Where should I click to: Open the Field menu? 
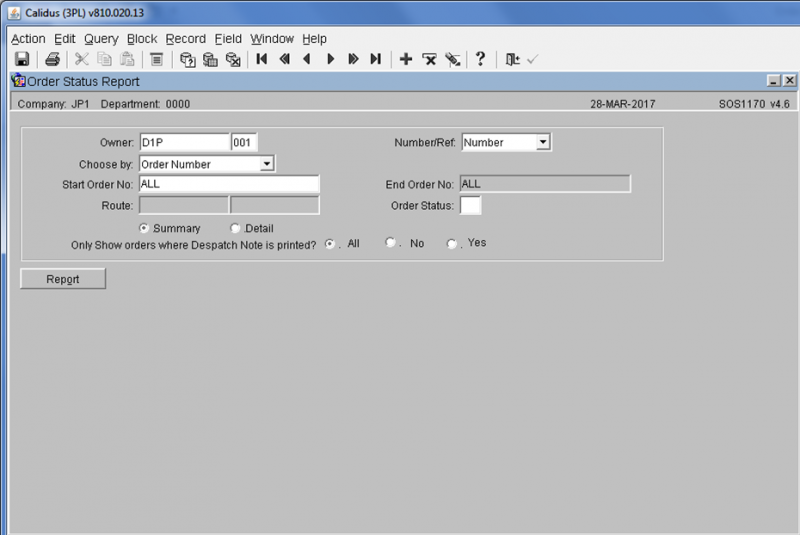[x=228, y=39]
